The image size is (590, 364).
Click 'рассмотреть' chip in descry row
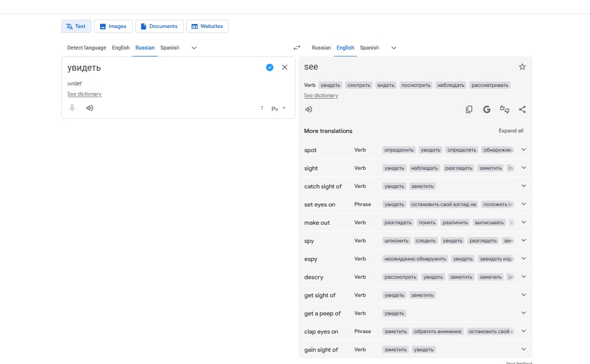401,277
